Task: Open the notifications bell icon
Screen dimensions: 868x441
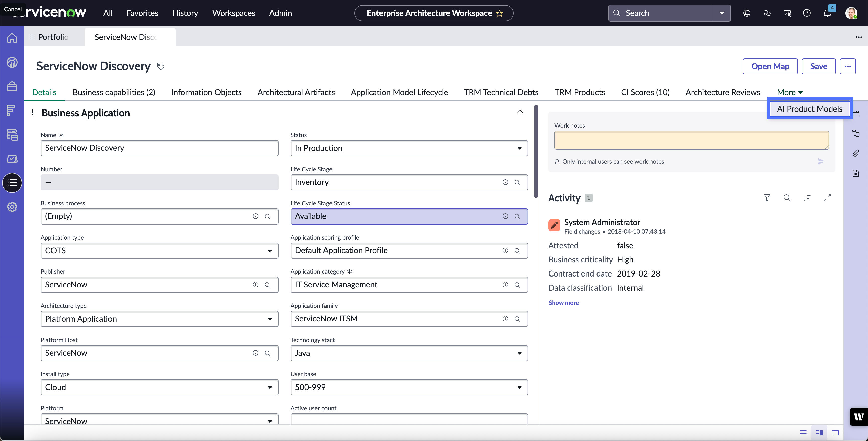Action: pyautogui.click(x=827, y=13)
